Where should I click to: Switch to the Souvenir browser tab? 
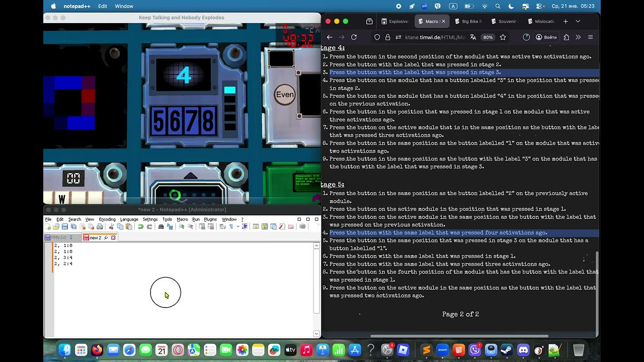pos(505,22)
